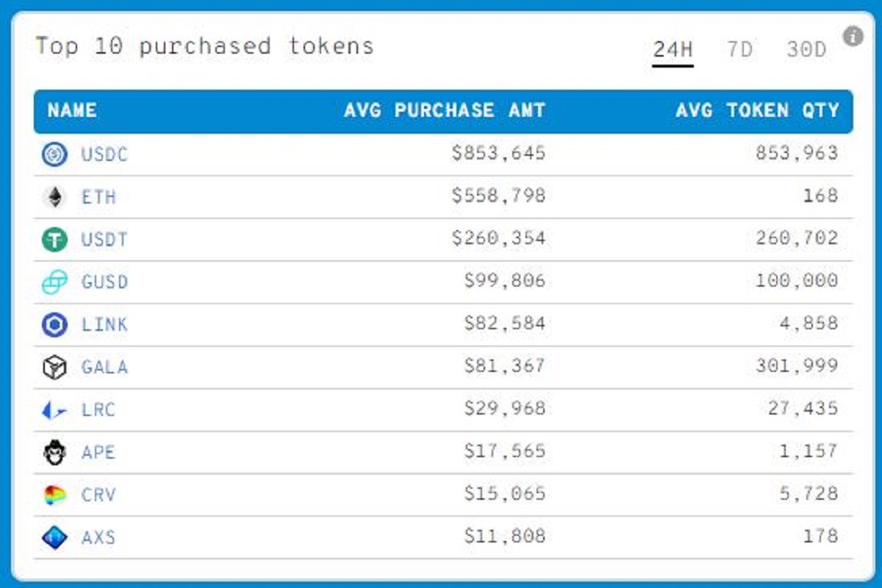The image size is (882, 588).
Task: Sort by AVG PURCHASE AMT column
Action: click(445, 111)
